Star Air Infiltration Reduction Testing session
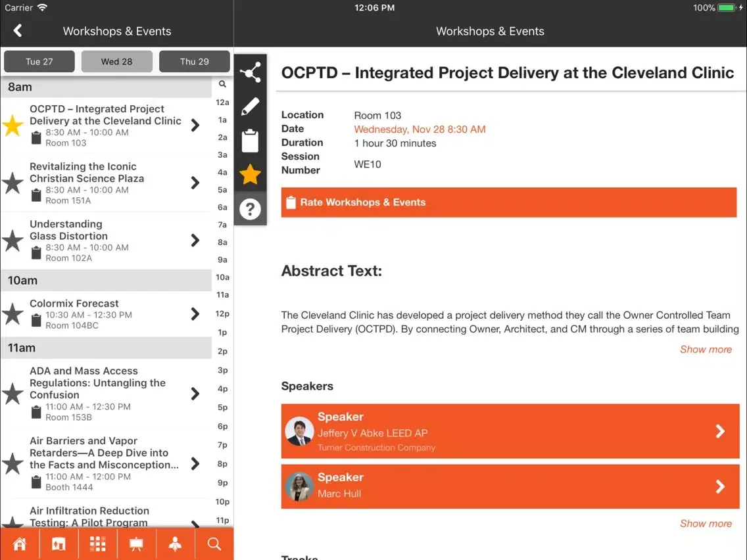This screenshot has width=747, height=560. coord(13,522)
